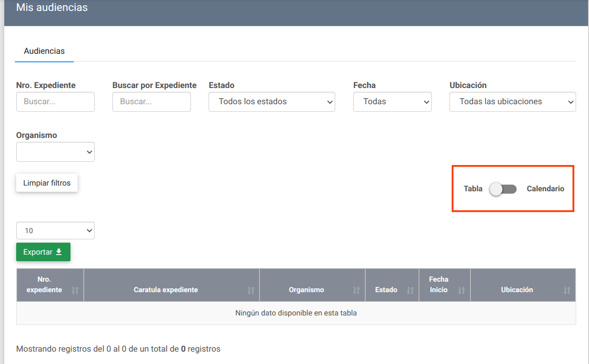
Task: Expand the Organismo dropdown
Action: 55,152
